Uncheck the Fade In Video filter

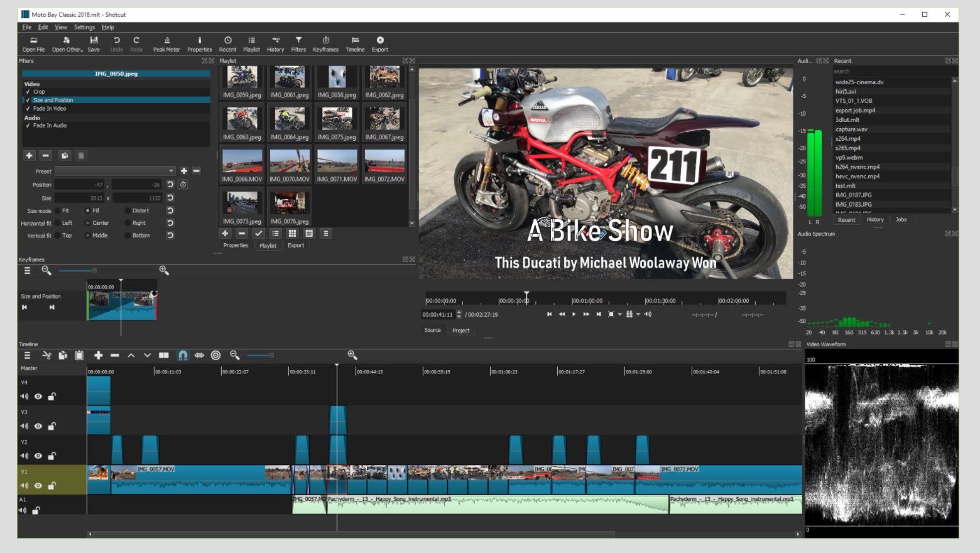click(28, 109)
